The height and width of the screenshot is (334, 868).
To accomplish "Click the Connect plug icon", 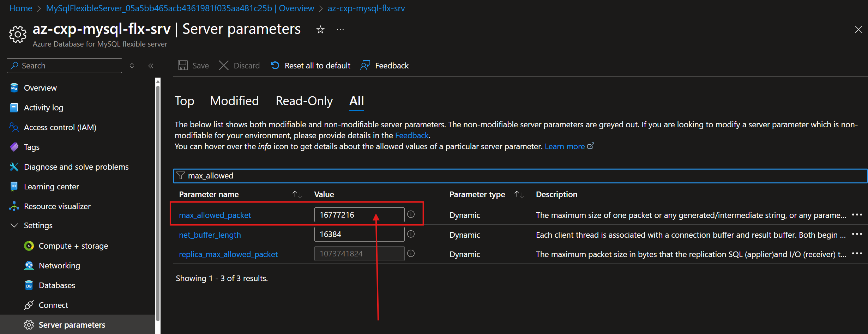I will [x=29, y=305].
